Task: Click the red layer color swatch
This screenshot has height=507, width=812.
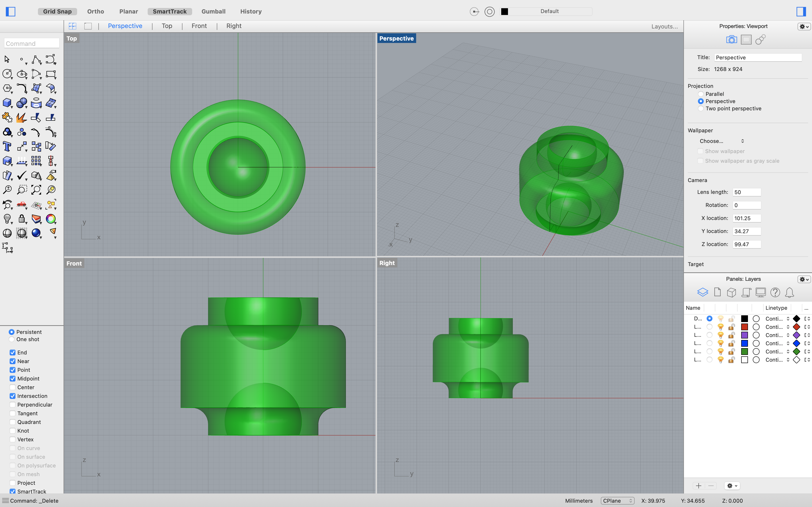Action: pyautogui.click(x=744, y=327)
